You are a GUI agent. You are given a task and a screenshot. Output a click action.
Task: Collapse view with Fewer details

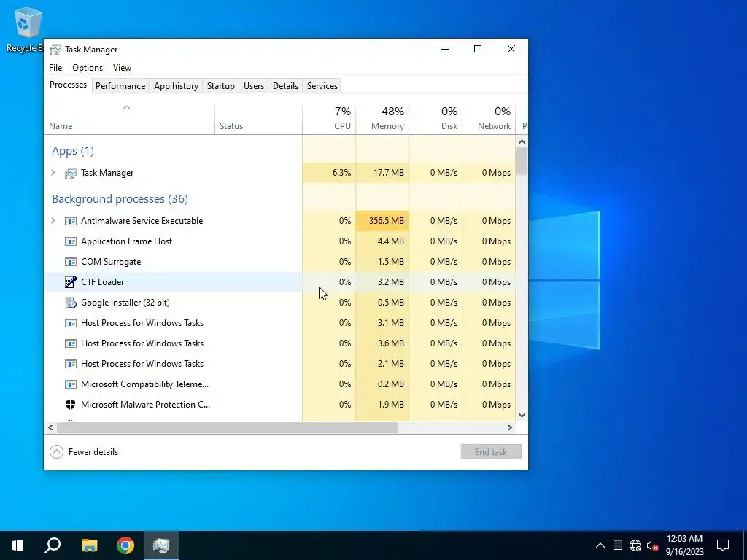[x=84, y=452]
